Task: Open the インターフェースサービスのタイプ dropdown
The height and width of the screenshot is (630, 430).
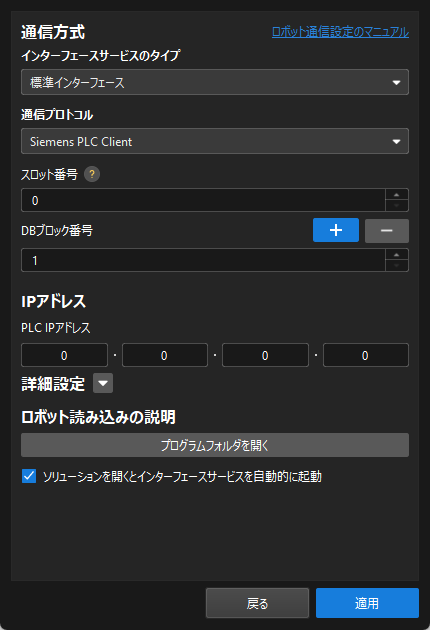Action: click(215, 82)
